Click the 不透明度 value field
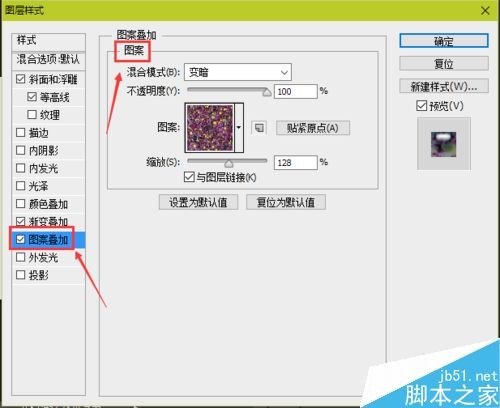Screen dimensions: 500x408 295,91
